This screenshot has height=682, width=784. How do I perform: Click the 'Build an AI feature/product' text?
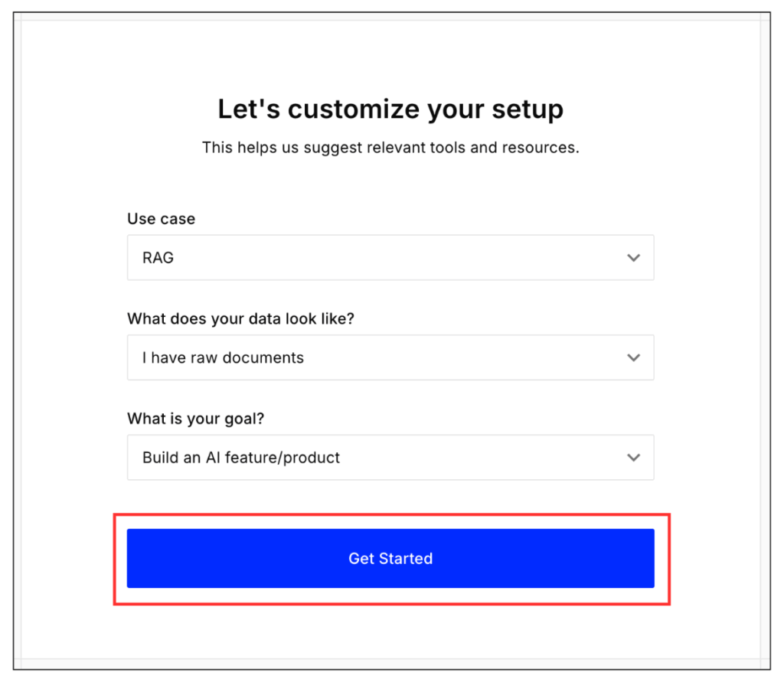coord(241,458)
